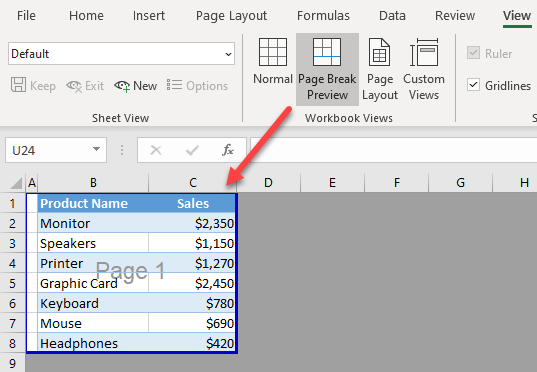537x372 pixels.
Task: Select the Keyboard cell
Action: [93, 303]
